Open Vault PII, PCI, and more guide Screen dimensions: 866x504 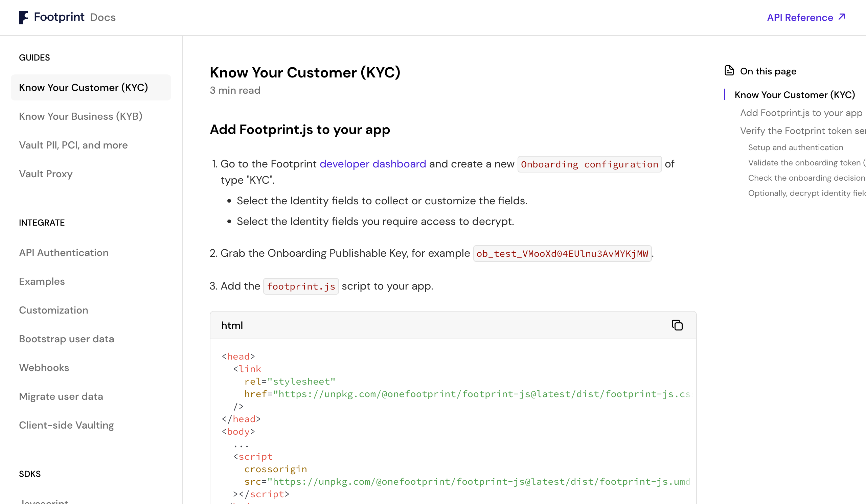(x=73, y=145)
